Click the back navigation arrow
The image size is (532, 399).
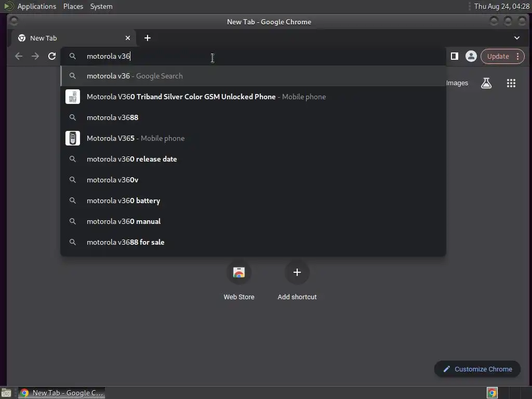19,56
